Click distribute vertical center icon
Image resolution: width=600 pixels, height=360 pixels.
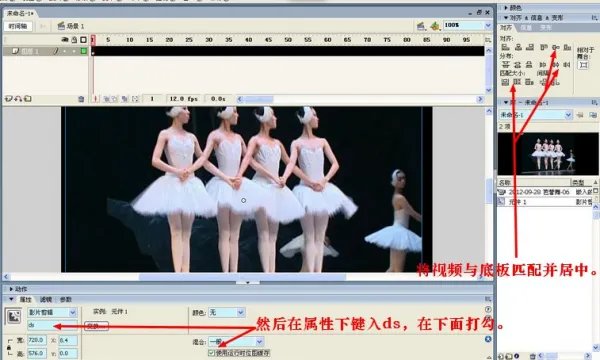coord(517,65)
